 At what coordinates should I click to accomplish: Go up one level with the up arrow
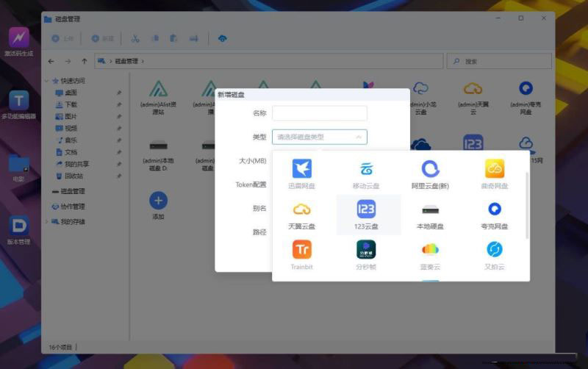pos(85,61)
